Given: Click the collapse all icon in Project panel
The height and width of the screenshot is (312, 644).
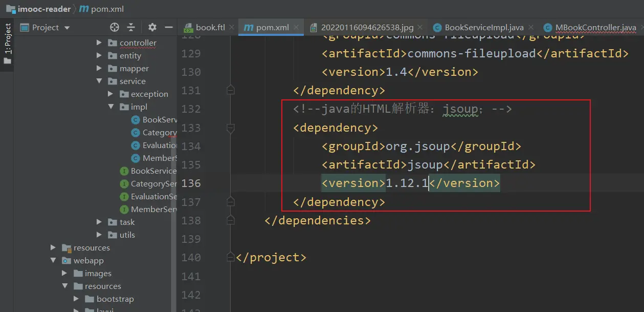Looking at the screenshot, I should pyautogui.click(x=131, y=28).
